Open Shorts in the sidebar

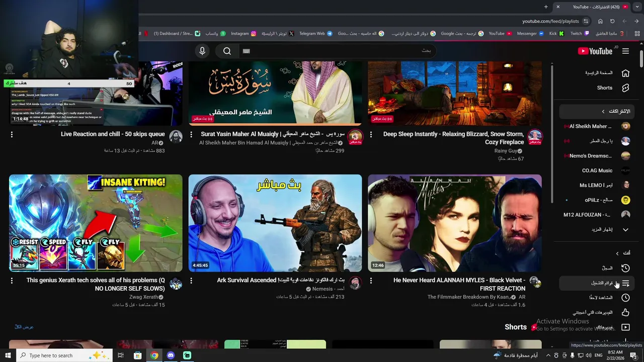click(597, 87)
